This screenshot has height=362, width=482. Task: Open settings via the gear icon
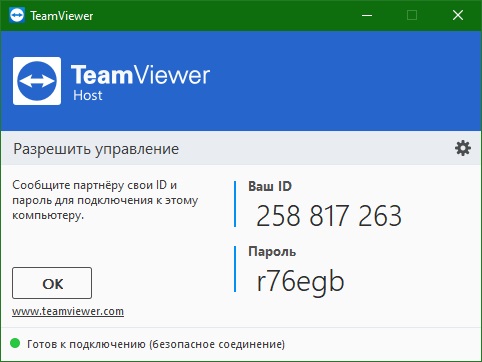[463, 148]
